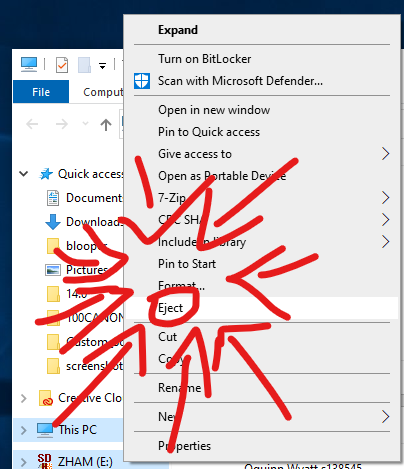
Task: Go up one folder level
Action: click(106, 124)
